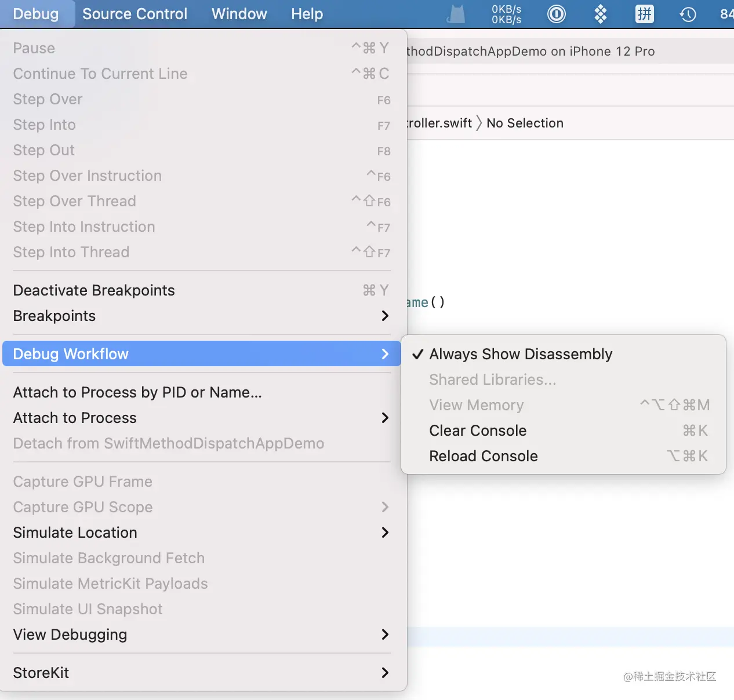Click the No Selection breadcrumb in jump bar
Viewport: 734px width, 700px height.
click(525, 123)
